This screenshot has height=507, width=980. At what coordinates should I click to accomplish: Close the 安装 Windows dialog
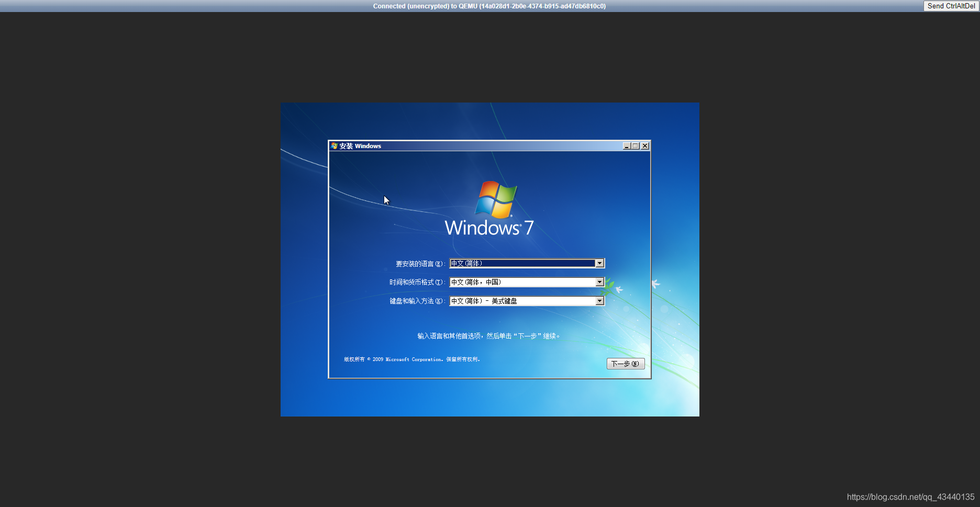(x=645, y=146)
